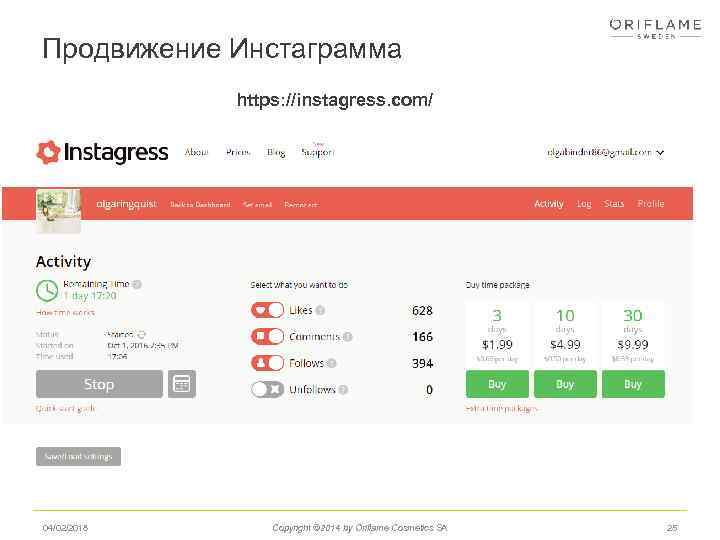Image resolution: width=720 pixels, height=540 pixels.
Task: Click the gray Stop button
Action: click(x=99, y=384)
